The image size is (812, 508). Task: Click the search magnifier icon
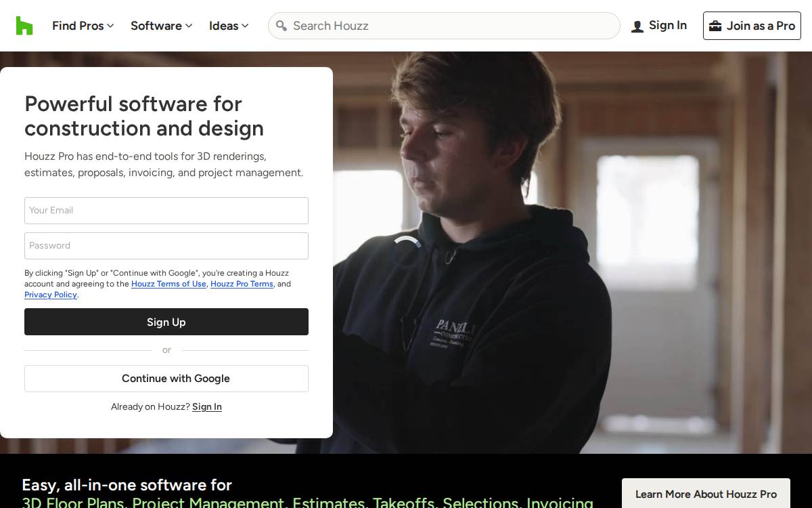[282, 26]
